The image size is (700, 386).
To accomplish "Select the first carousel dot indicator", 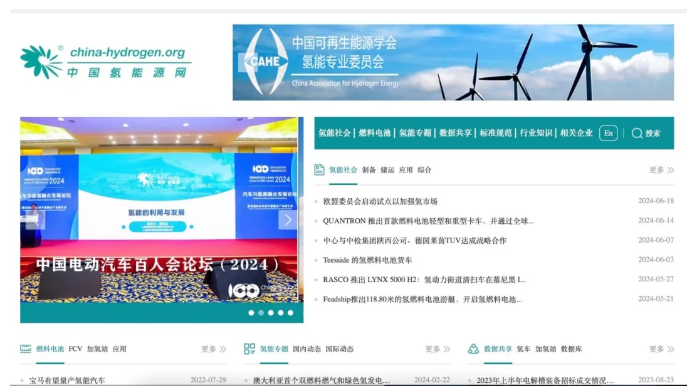I will [x=251, y=313].
